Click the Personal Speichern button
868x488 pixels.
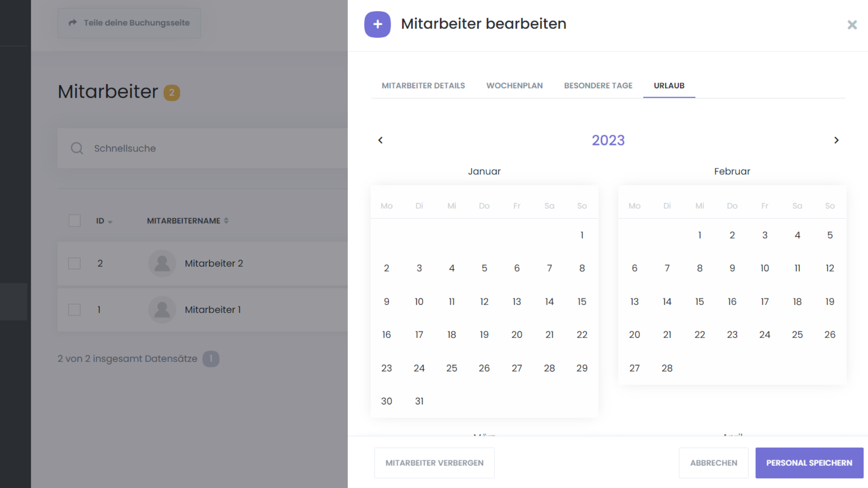(x=809, y=463)
